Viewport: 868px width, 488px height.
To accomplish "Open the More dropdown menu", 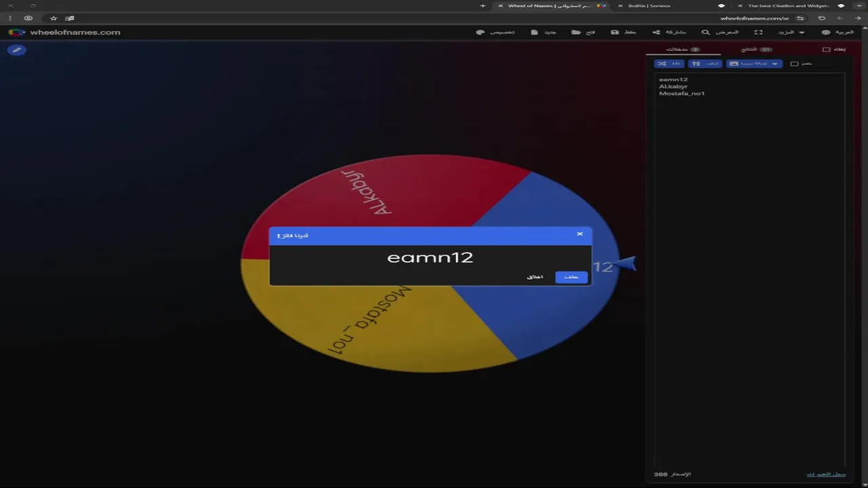I will click(792, 32).
